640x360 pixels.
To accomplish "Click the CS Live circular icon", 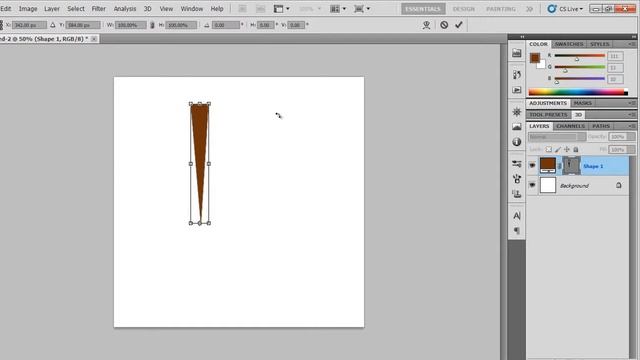I will 552,9.
